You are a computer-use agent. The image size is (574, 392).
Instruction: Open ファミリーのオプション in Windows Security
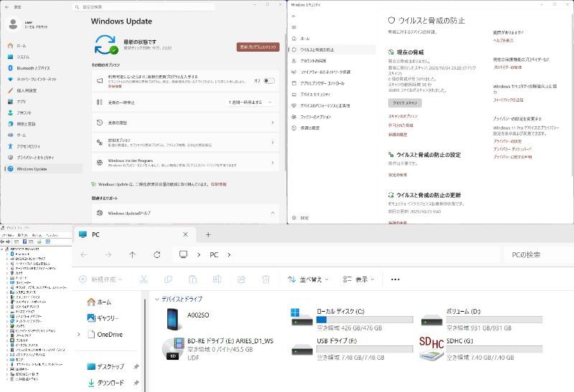[332, 117]
